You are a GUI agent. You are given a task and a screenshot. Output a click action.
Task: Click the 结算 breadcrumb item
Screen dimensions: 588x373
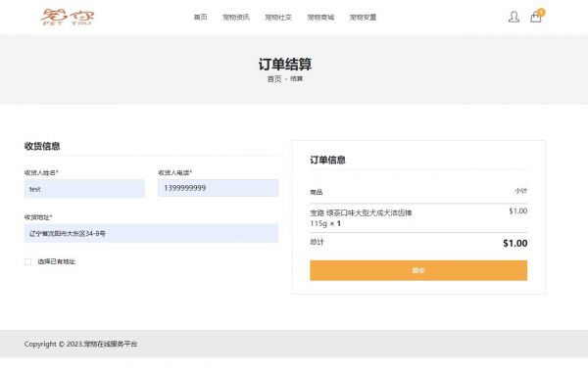click(x=297, y=79)
